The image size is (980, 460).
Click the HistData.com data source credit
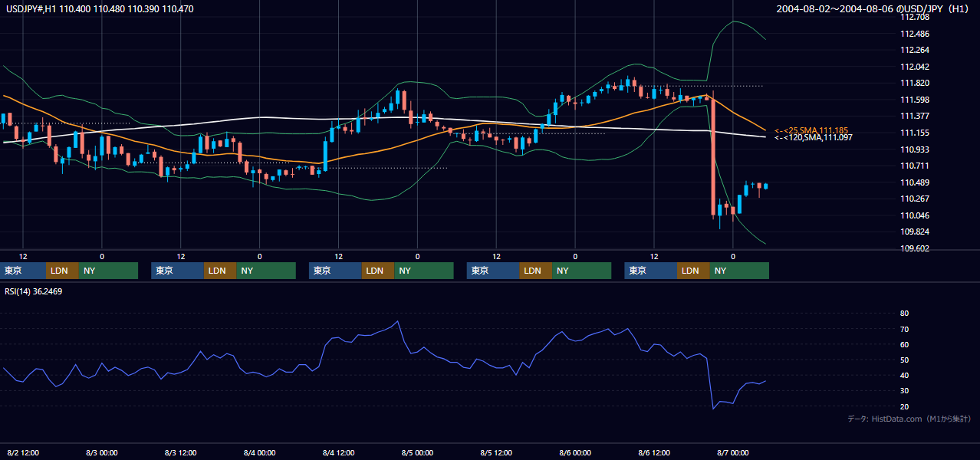pyautogui.click(x=909, y=419)
